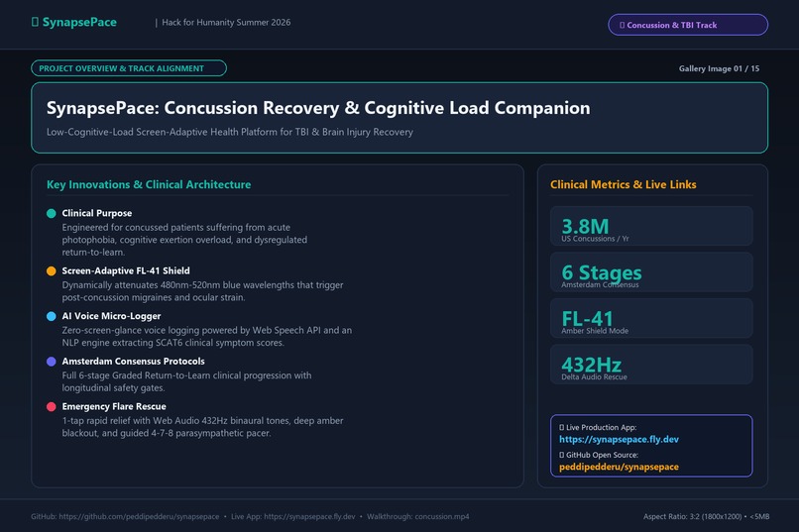
Task: Select the FL-41 Amber Shield Mode card
Action: tap(651, 318)
